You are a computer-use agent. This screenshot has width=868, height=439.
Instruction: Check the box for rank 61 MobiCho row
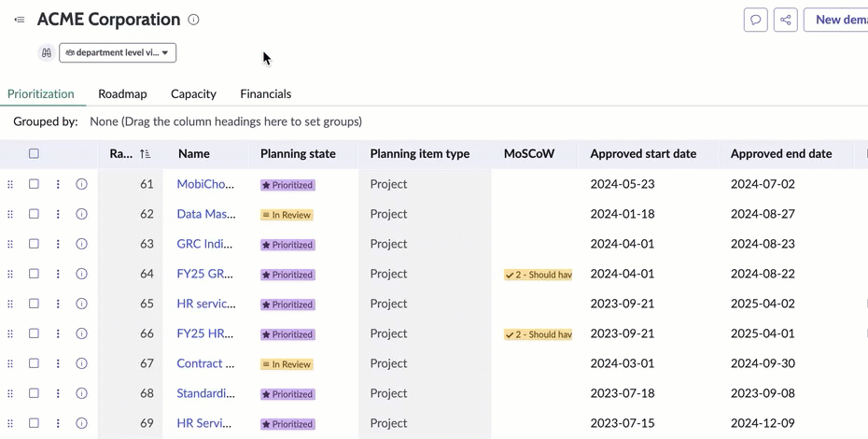tap(34, 183)
